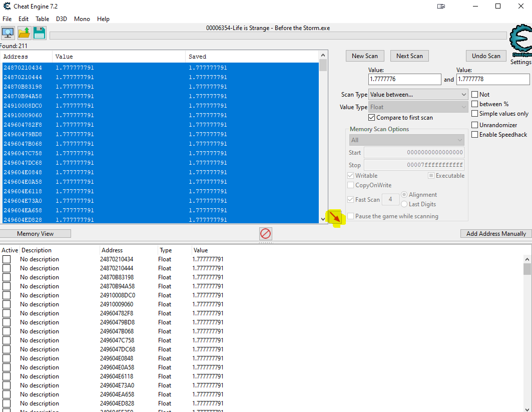Image resolution: width=532 pixels, height=412 pixels.
Task: Enable the between % checkbox
Action: pos(474,104)
